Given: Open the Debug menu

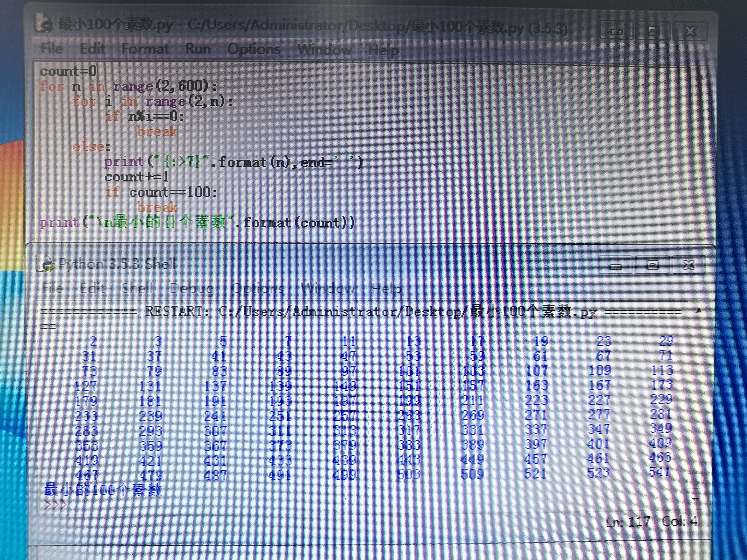Looking at the screenshot, I should [x=191, y=289].
